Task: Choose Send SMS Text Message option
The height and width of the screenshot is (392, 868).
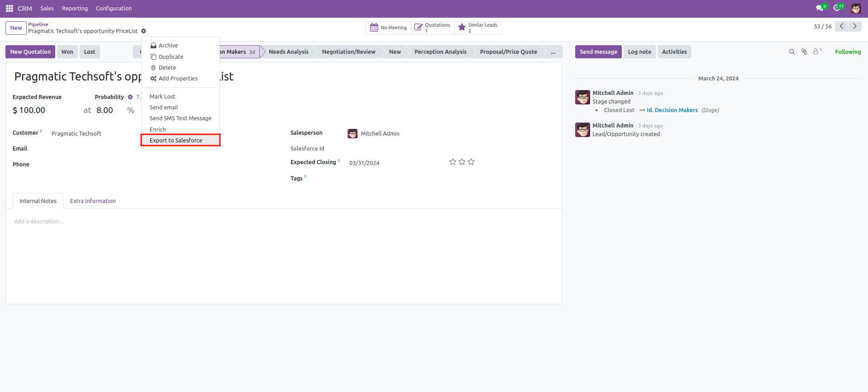Action: pyautogui.click(x=181, y=118)
